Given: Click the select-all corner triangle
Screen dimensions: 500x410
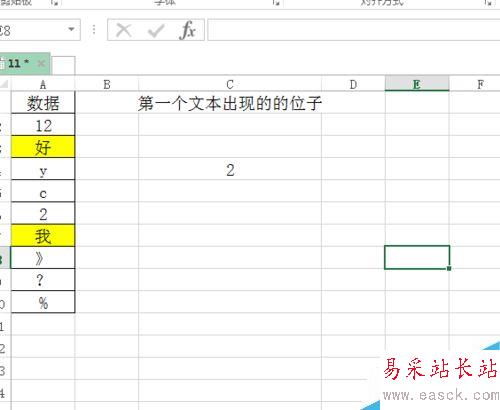Looking at the screenshot, I should click(5, 84).
